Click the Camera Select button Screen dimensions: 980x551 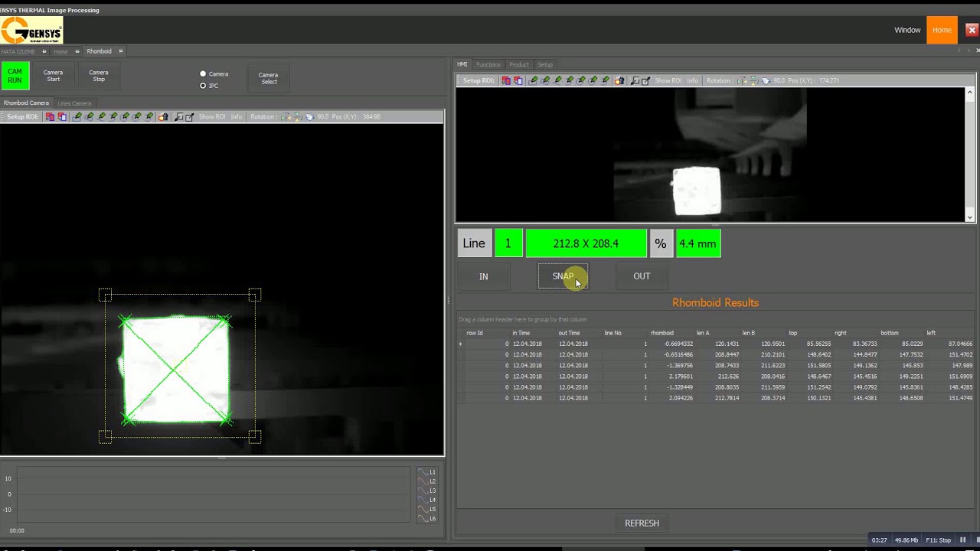point(269,78)
